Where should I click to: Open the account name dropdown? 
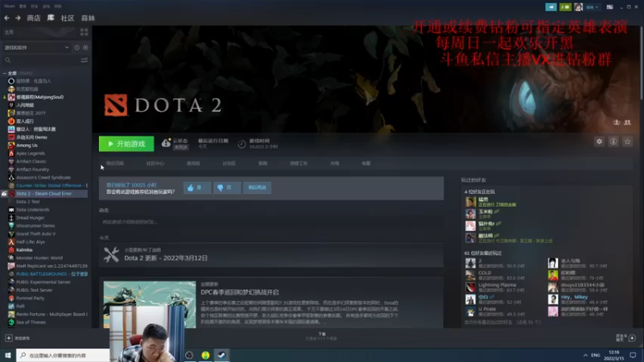click(x=592, y=7)
